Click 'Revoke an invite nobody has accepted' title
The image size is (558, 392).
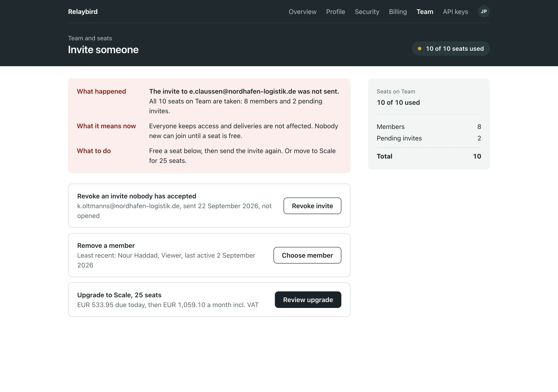pyautogui.click(x=137, y=196)
